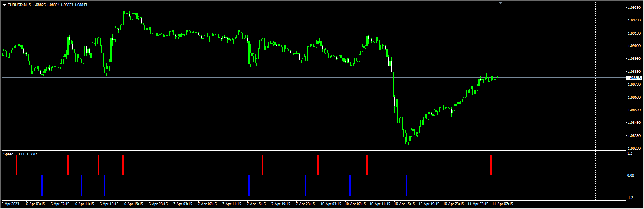Click price scale value 1.09090
644x209 pixels.
634,46
